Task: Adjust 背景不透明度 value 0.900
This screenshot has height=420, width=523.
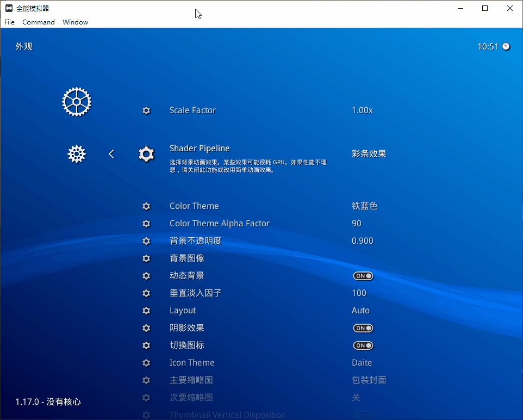Action: coord(363,240)
